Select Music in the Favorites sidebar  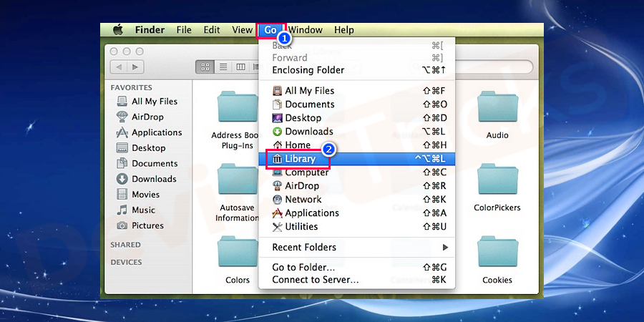143,210
